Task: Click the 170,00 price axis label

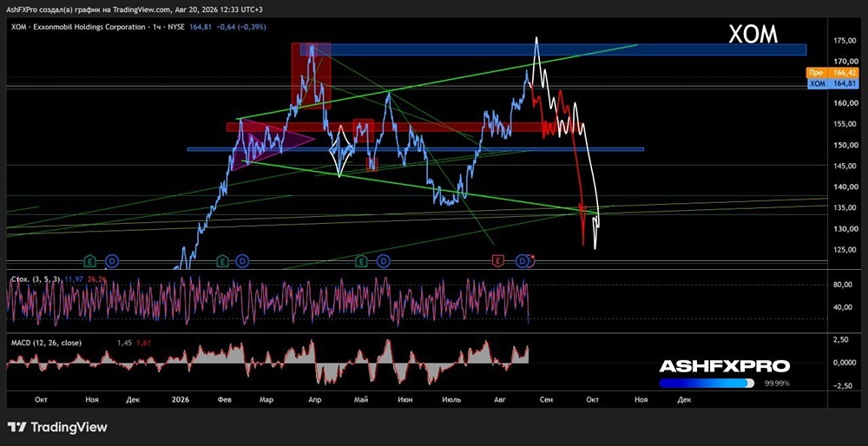Action: click(844, 62)
